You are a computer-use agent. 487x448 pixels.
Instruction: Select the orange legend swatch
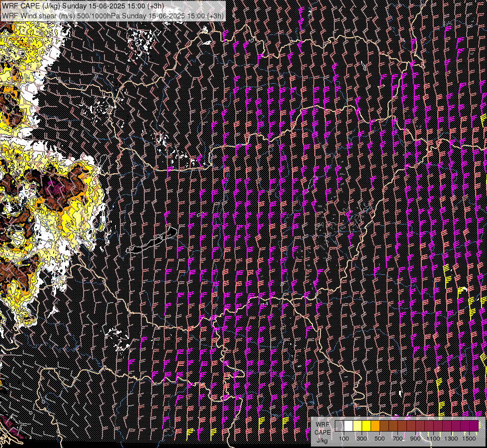pyautogui.click(x=375, y=426)
